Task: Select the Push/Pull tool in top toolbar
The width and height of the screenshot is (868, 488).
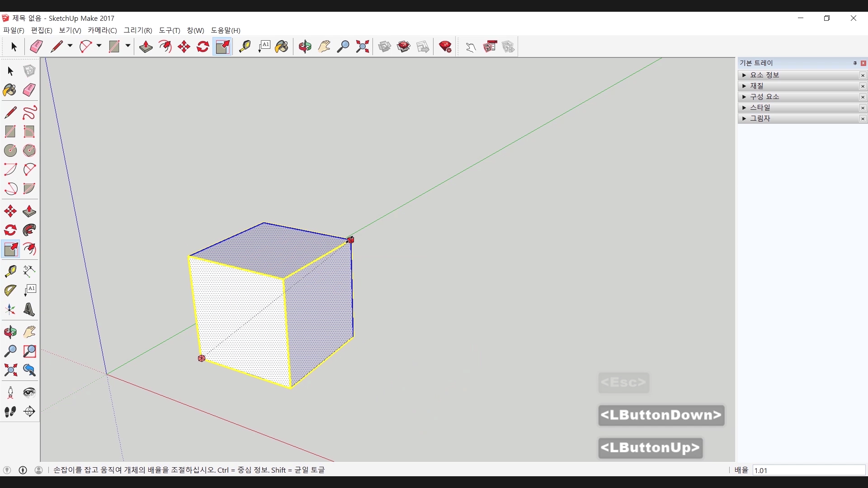Action: [x=146, y=47]
